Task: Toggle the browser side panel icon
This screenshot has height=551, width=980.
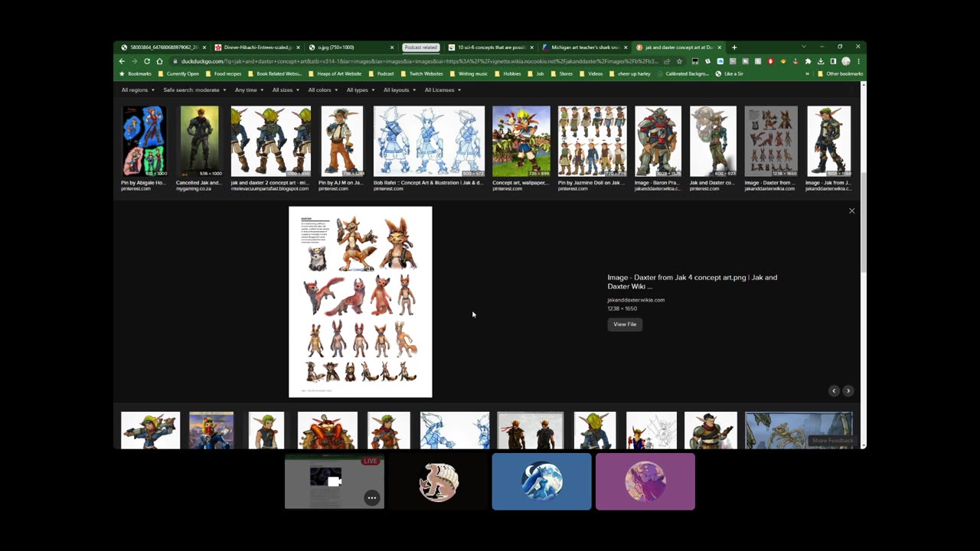Action: point(833,61)
